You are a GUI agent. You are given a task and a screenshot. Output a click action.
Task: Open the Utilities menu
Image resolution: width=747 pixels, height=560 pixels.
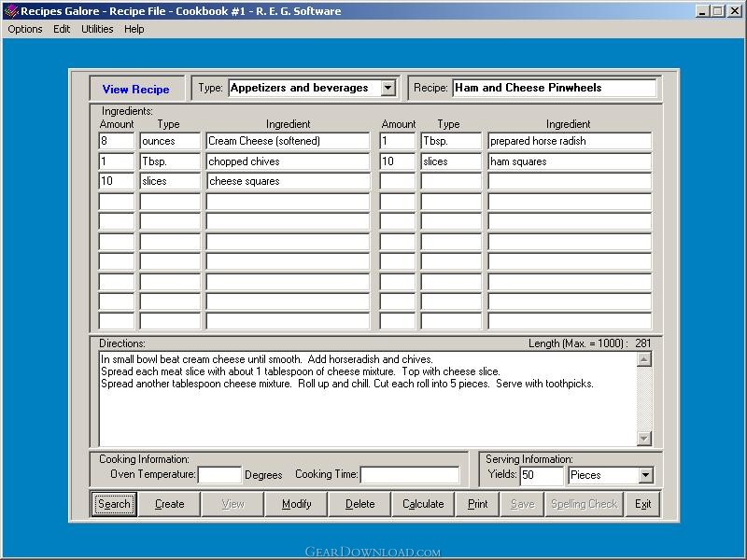(97, 29)
